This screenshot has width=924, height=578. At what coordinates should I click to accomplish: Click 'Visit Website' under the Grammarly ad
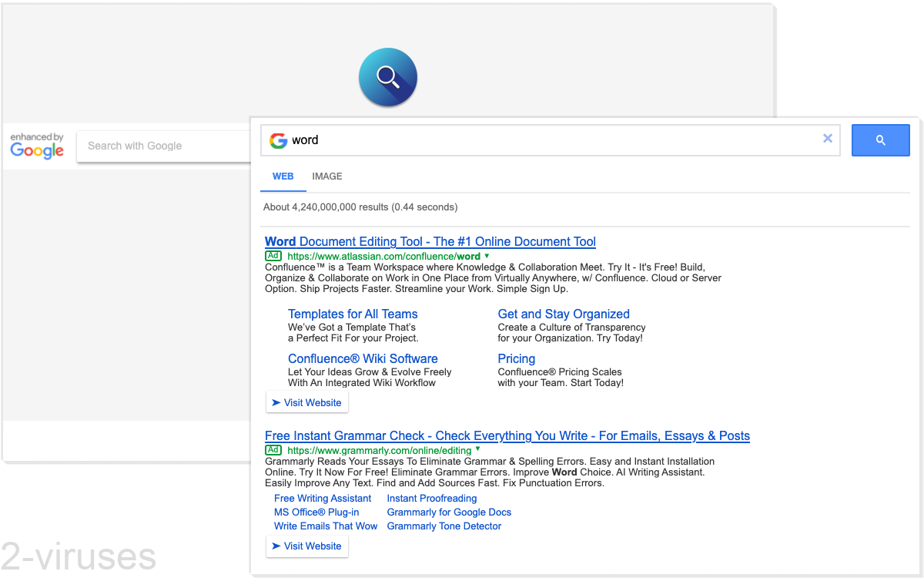click(x=306, y=546)
